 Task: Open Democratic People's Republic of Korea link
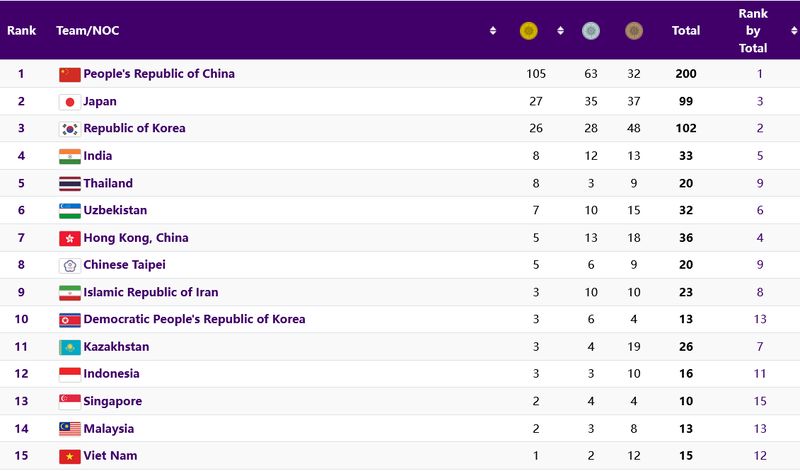[194, 319]
